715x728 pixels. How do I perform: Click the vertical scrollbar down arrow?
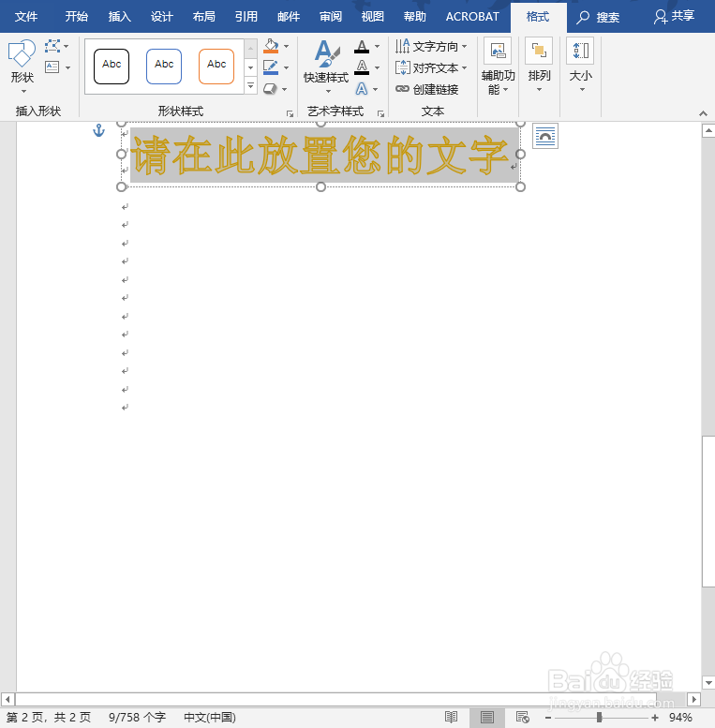click(x=708, y=683)
